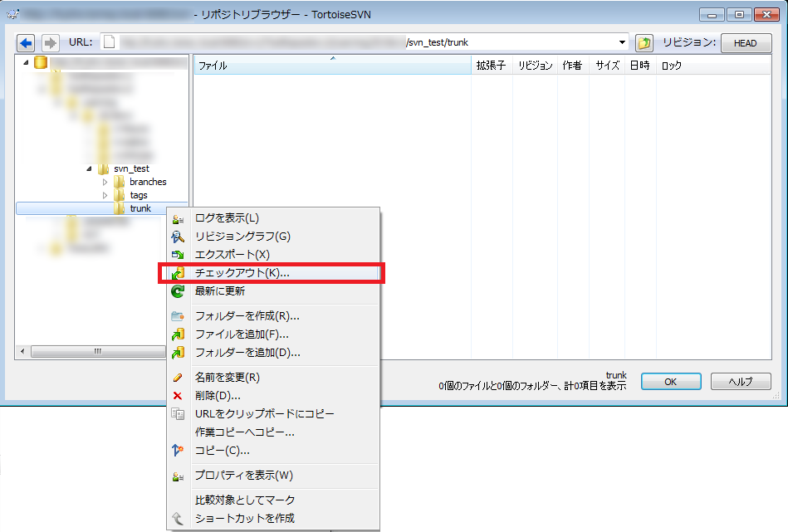Click the add-folder icon beside フォルダーを追加
The width and height of the screenshot is (788, 532).
178,353
